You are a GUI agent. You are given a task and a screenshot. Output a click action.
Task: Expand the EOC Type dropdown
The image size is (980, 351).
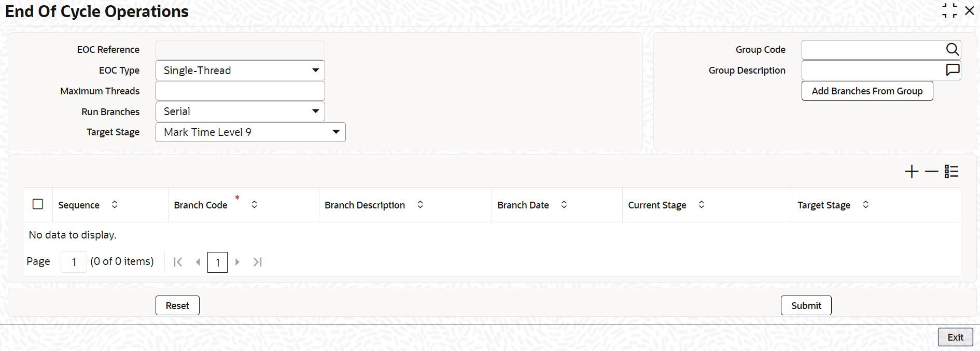tap(240, 70)
